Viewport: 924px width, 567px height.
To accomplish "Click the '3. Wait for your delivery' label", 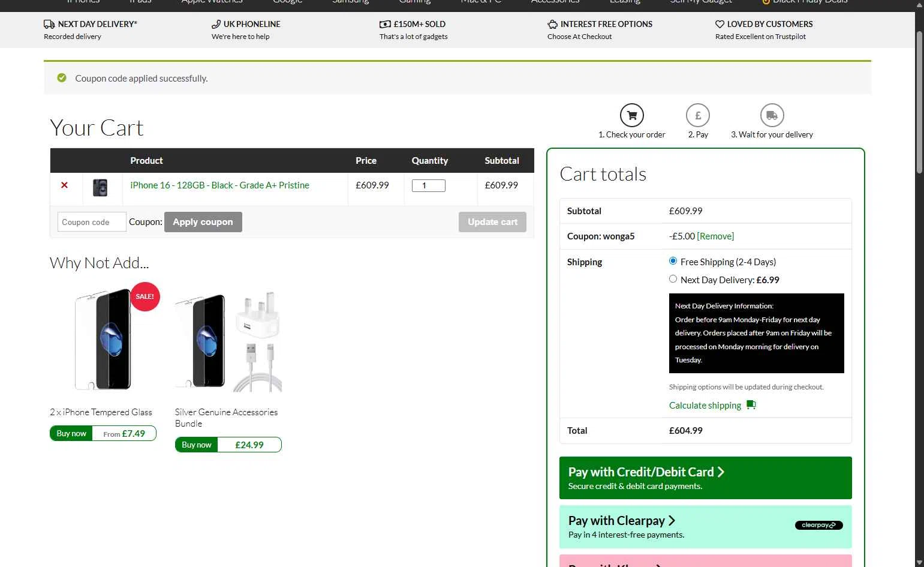I will click(772, 134).
